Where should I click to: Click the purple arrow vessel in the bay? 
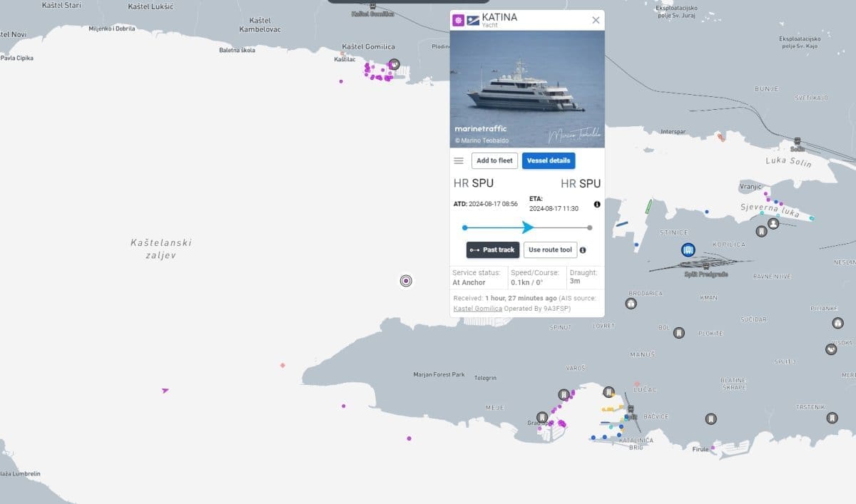point(165,390)
